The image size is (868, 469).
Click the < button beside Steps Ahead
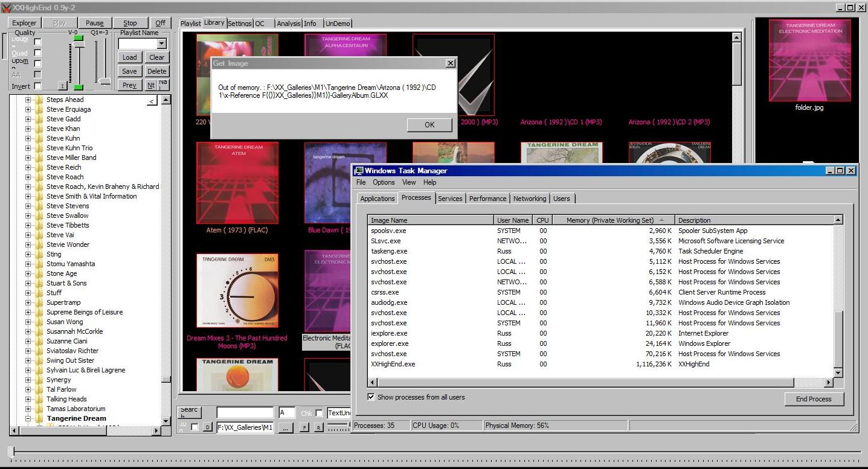point(152,100)
